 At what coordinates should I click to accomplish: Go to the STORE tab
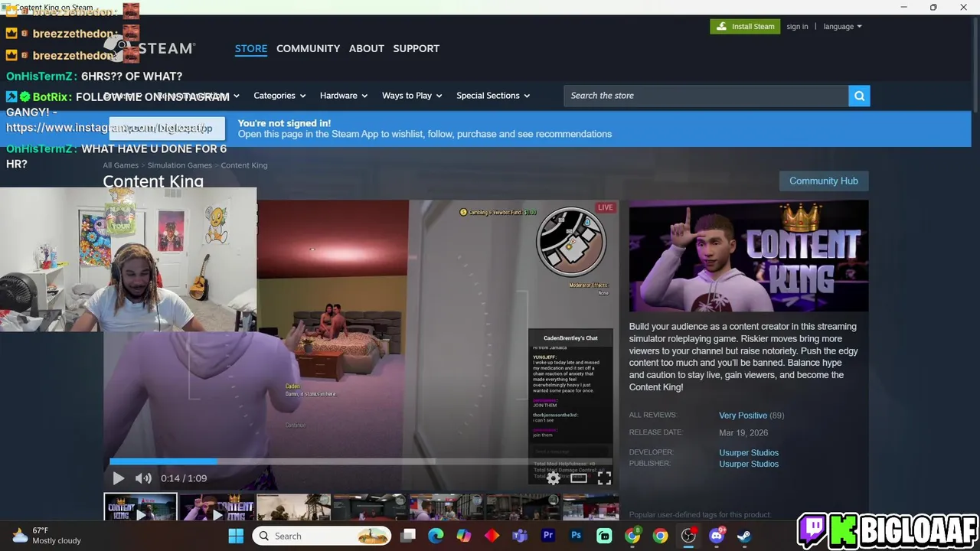[251, 48]
